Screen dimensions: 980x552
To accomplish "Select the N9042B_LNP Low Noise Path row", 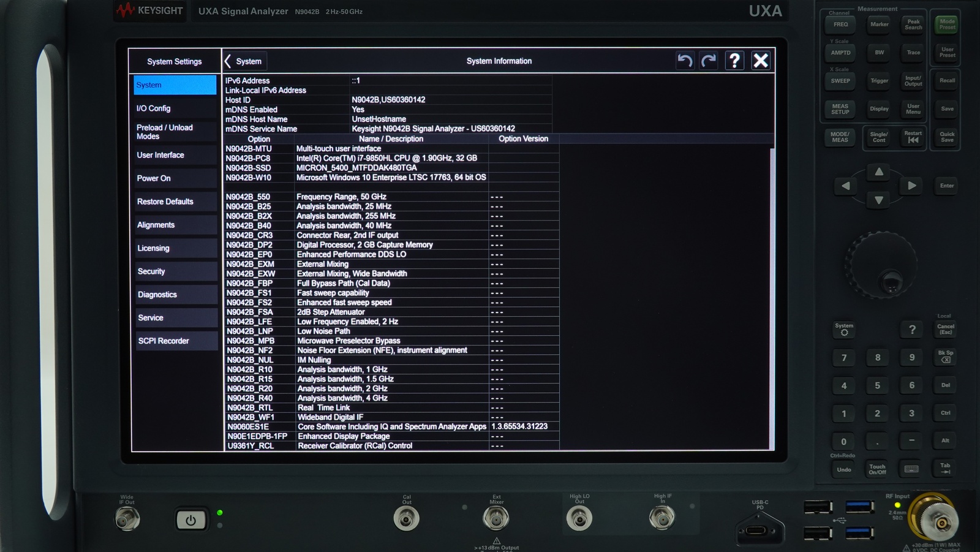I will click(x=391, y=331).
